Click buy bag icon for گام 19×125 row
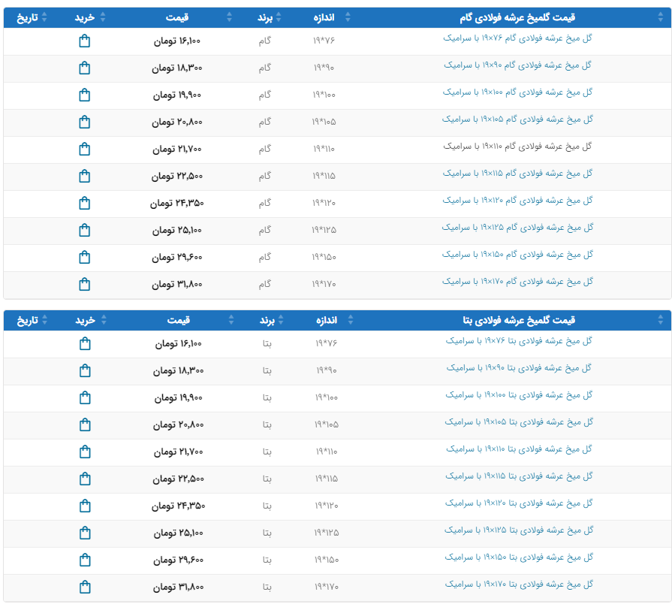The width and height of the screenshot is (672, 616). pos(84,230)
